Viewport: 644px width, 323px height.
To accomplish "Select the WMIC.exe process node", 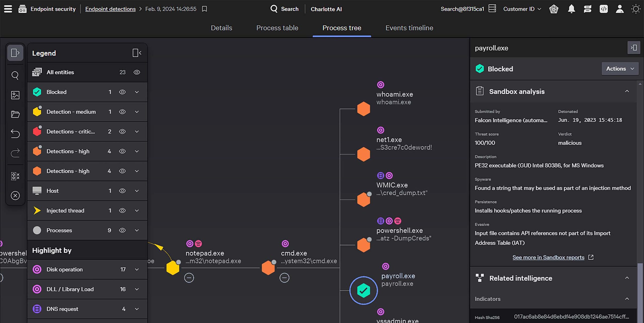I will click(364, 200).
